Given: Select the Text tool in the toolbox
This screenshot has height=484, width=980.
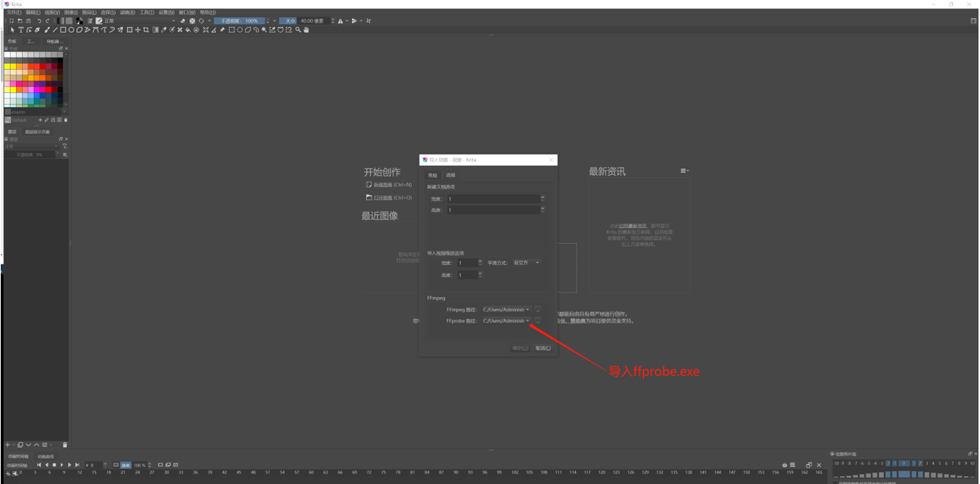Looking at the screenshot, I should (x=20, y=30).
